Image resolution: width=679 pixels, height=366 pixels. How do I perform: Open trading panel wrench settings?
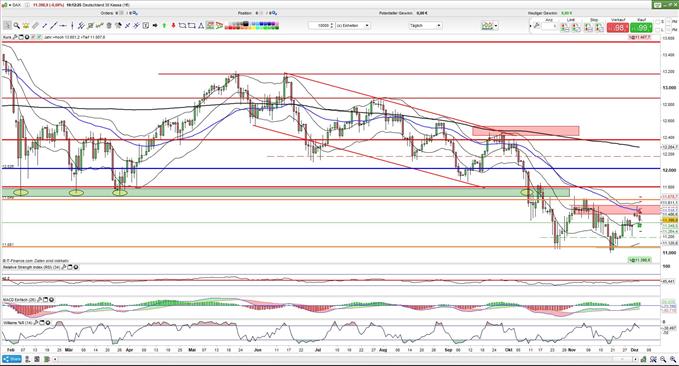point(537,26)
